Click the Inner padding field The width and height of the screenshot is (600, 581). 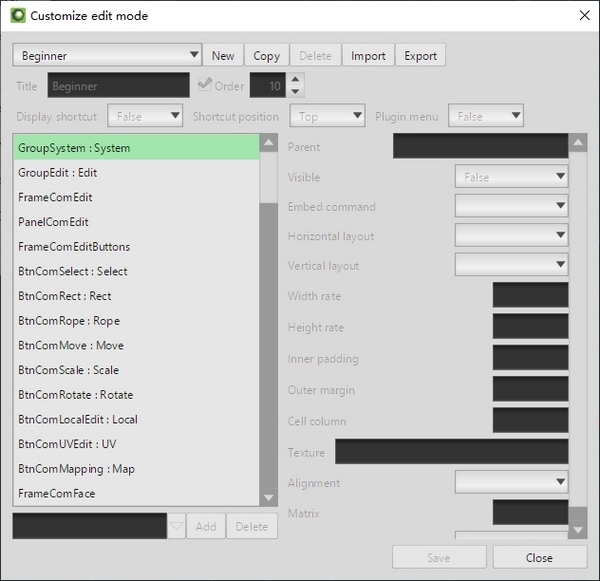click(530, 357)
